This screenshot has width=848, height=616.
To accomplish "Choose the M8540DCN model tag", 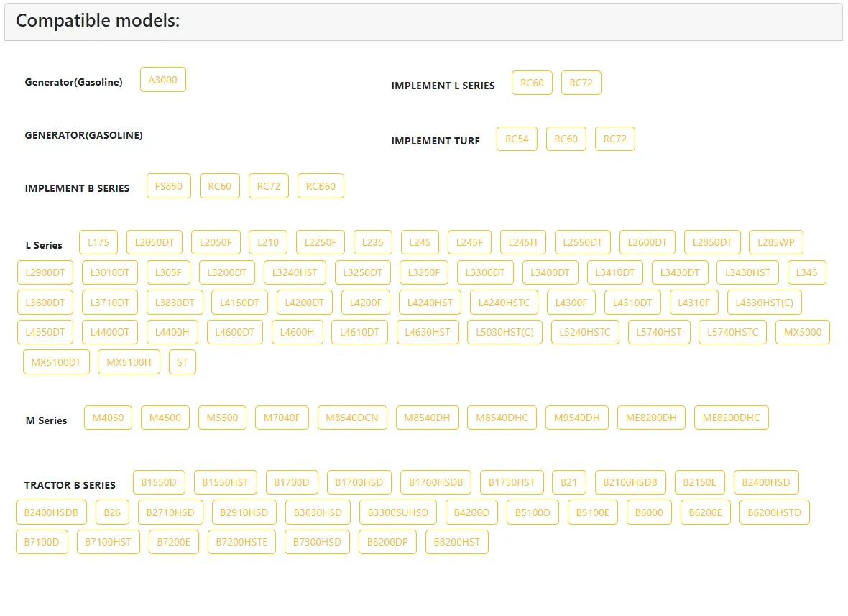I will pyautogui.click(x=352, y=418).
